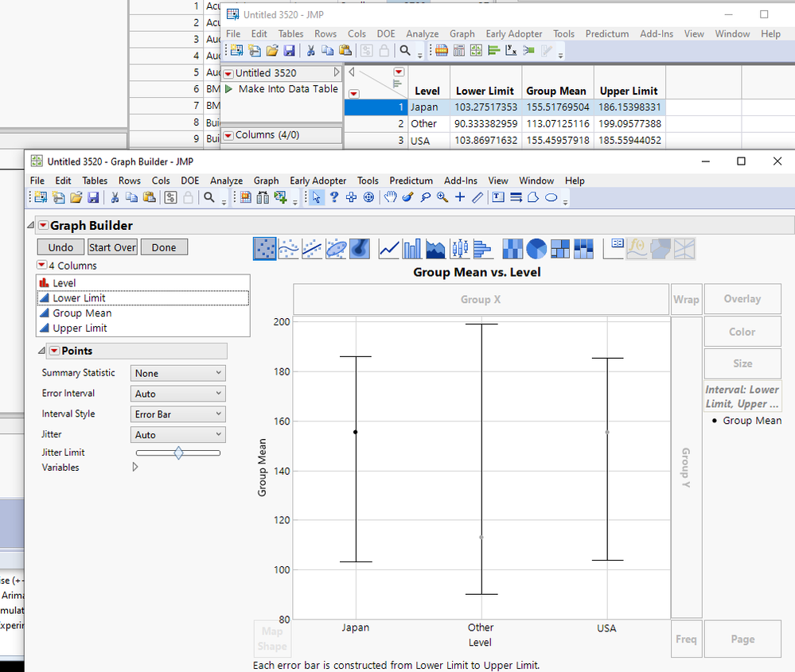Screen dimensions: 795x672
Task: Activate the hand grabber tool
Action: coord(390,198)
